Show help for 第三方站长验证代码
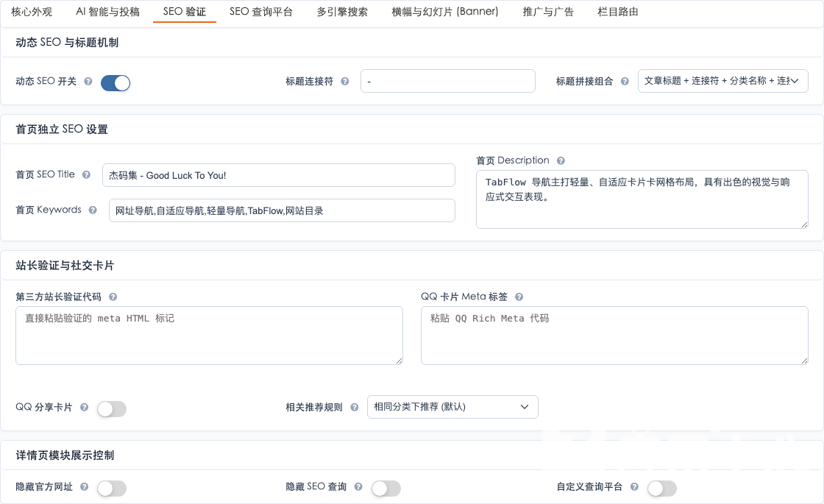The image size is (824, 504). (x=113, y=297)
